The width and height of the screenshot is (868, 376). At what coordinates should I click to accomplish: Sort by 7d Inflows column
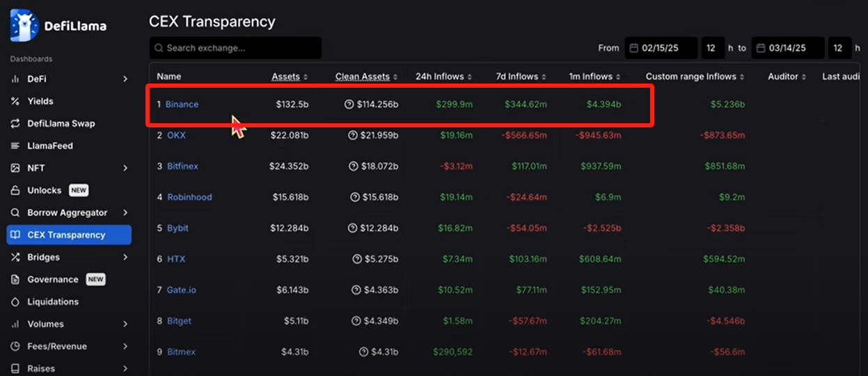click(521, 77)
